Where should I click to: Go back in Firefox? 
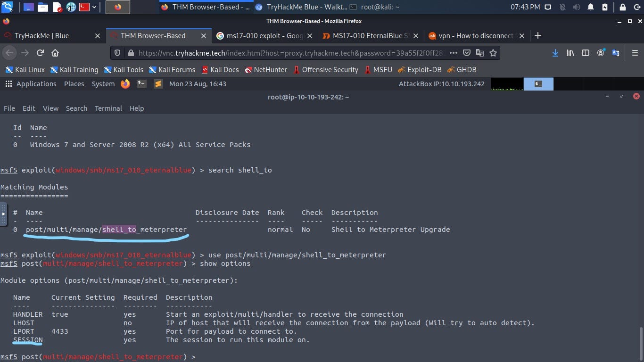click(x=9, y=53)
